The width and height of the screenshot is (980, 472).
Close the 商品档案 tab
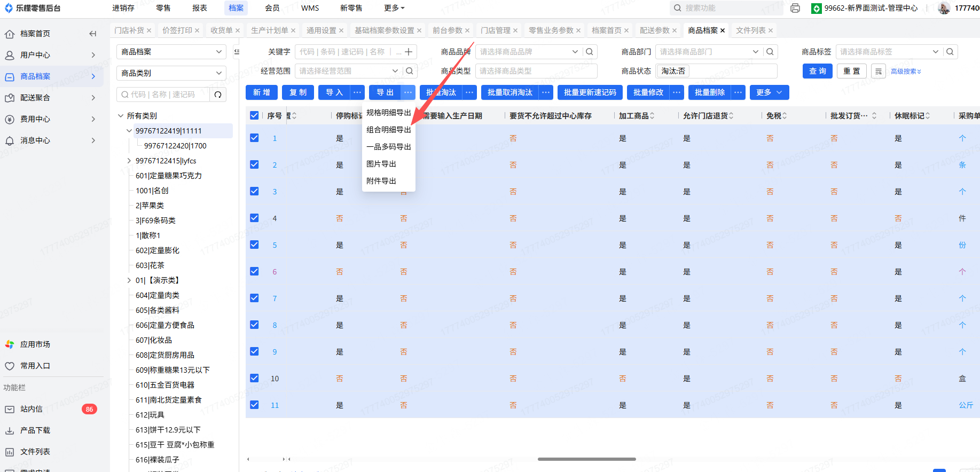[x=723, y=30]
